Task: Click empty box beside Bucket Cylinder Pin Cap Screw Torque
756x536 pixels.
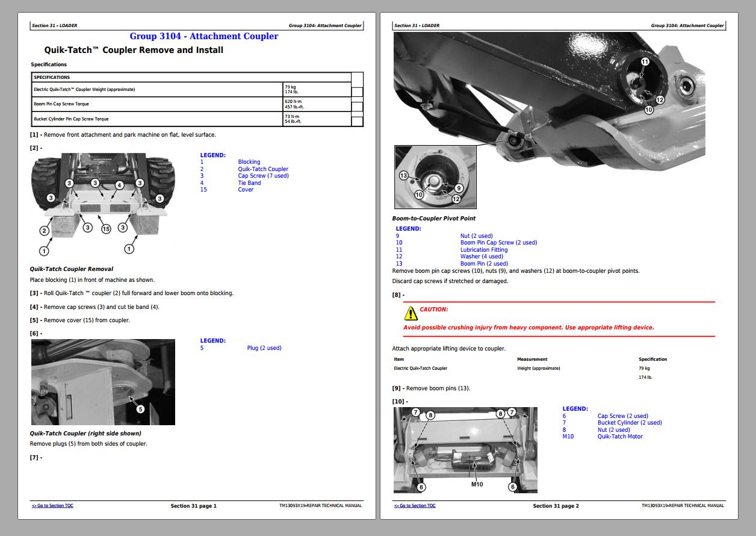Action: [357, 121]
